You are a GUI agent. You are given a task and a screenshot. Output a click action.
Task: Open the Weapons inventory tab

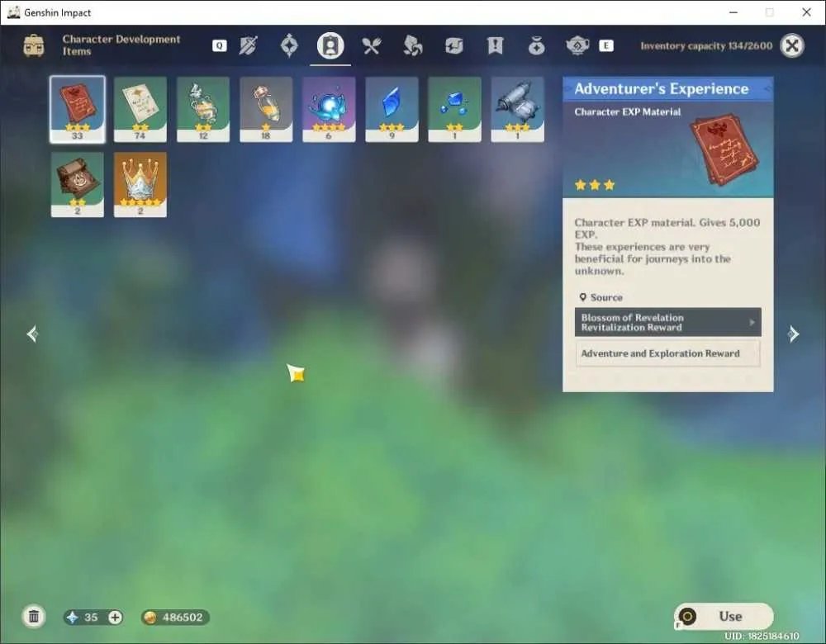click(248, 45)
